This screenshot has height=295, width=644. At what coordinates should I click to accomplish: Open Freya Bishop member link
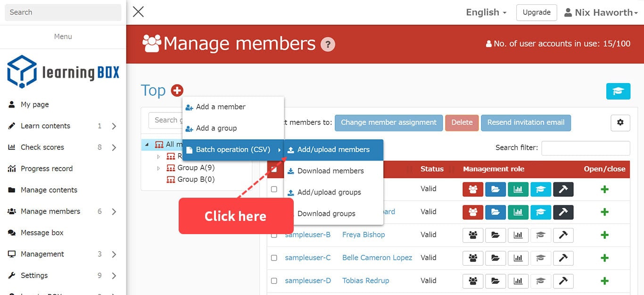(x=363, y=235)
